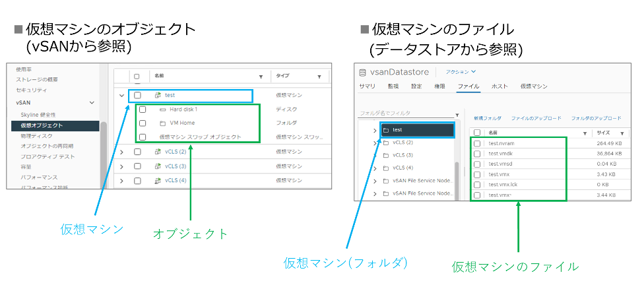
Task: Click the タイプ column filter icon
Action: pos(319,77)
